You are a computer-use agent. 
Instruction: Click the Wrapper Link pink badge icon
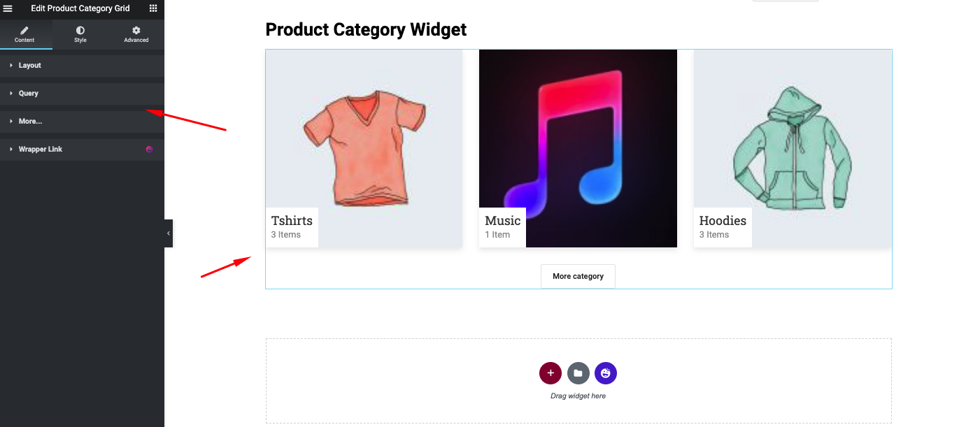point(149,149)
